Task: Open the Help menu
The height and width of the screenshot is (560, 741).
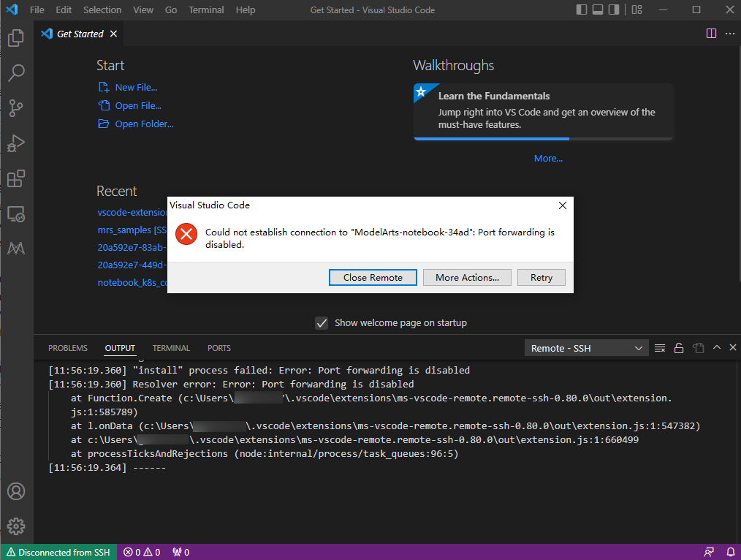Action: coord(246,10)
